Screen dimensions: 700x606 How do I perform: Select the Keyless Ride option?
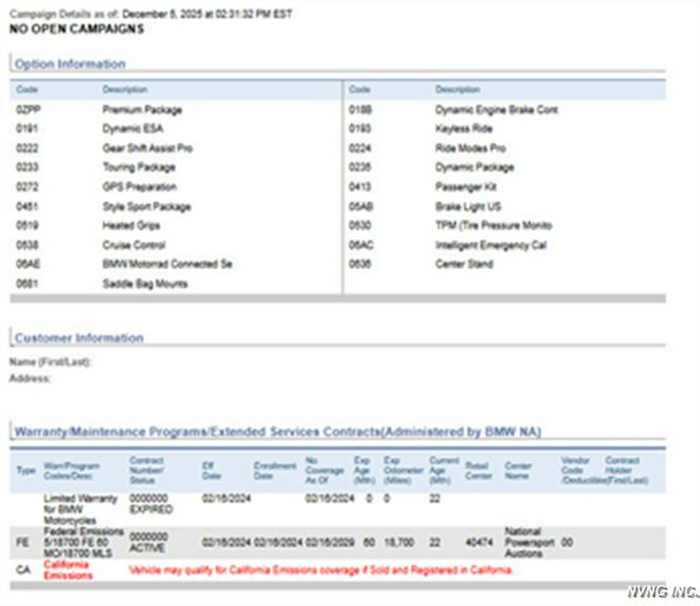click(464, 128)
